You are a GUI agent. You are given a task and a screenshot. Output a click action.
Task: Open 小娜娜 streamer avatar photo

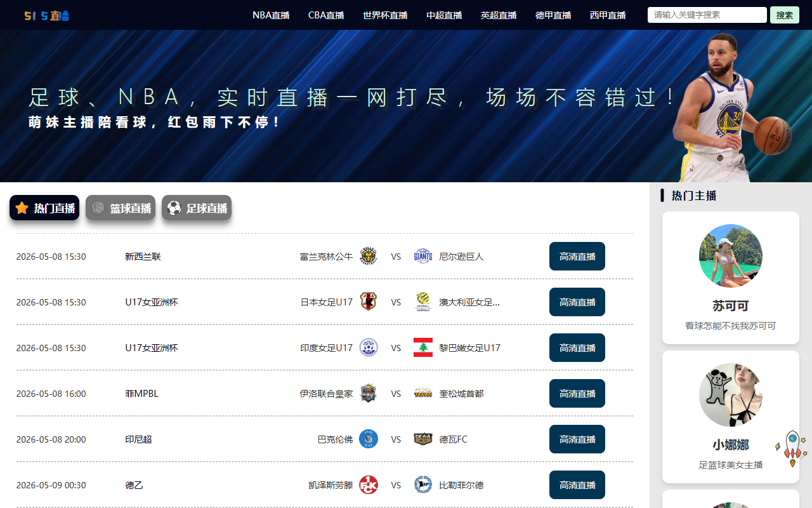(731, 395)
